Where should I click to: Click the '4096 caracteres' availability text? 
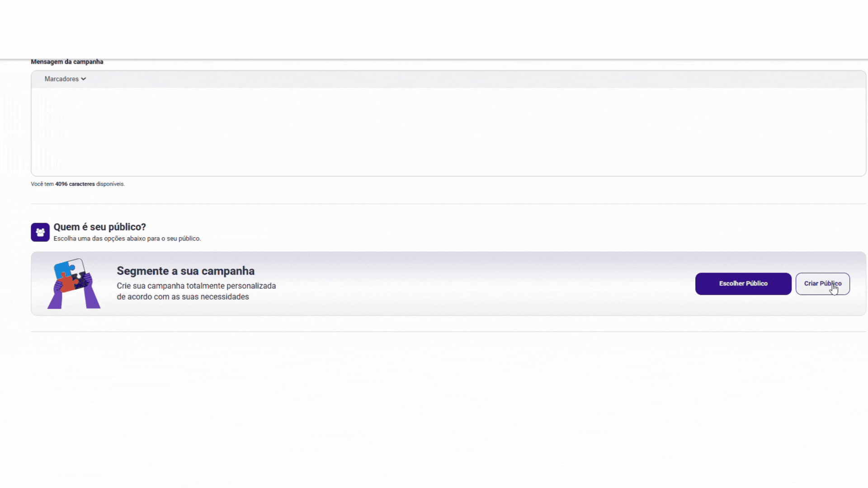click(x=75, y=184)
